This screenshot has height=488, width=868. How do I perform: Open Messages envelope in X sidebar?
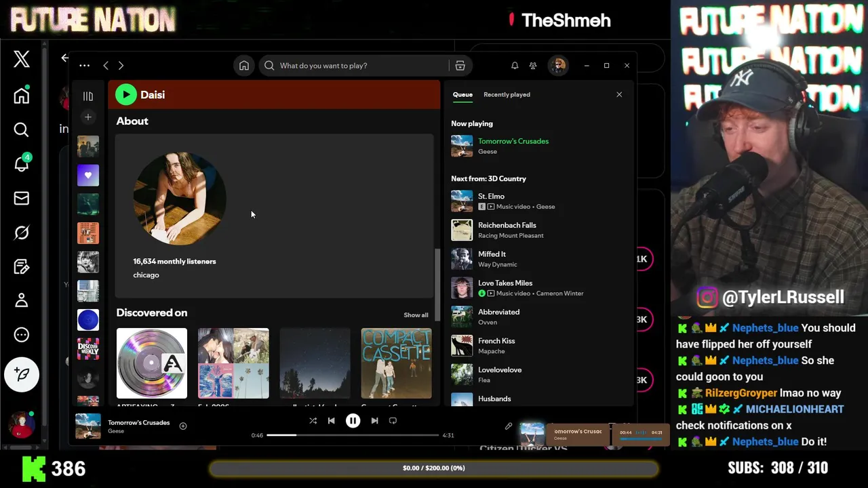tap(22, 198)
